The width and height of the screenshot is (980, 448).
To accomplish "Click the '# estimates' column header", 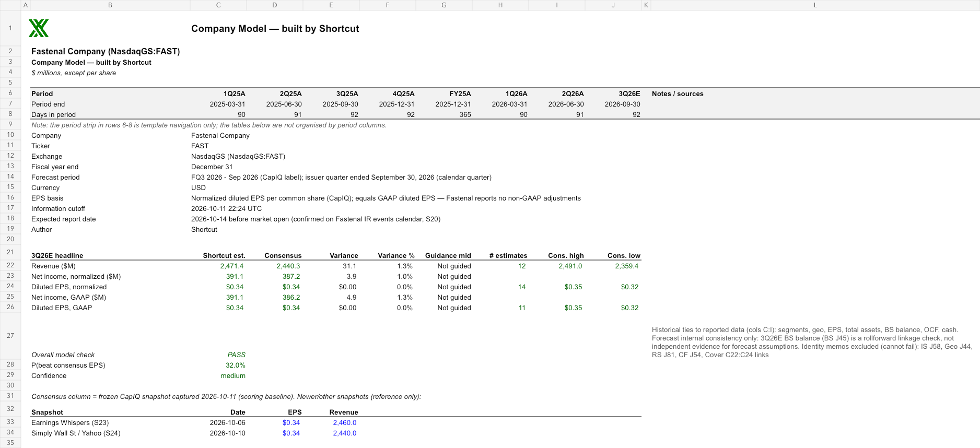I will [x=508, y=256].
